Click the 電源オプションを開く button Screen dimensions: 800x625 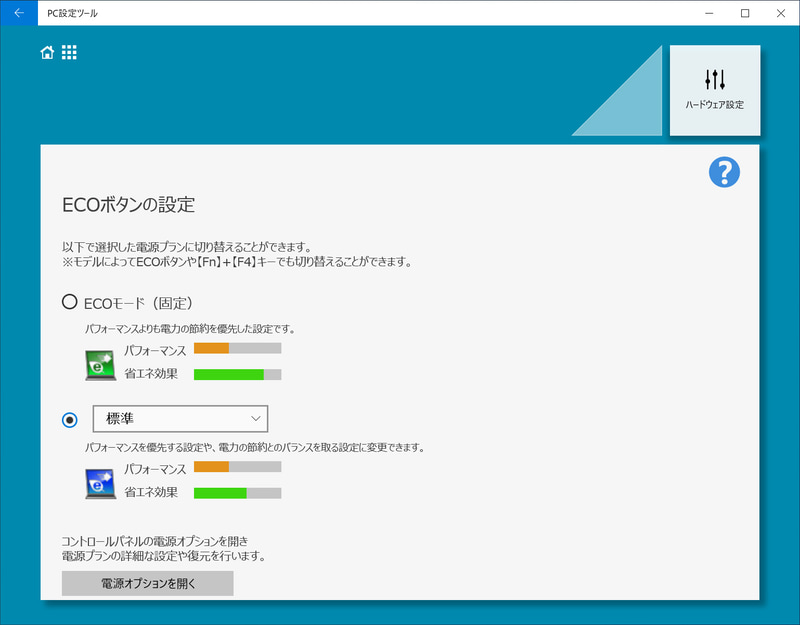coord(147,583)
